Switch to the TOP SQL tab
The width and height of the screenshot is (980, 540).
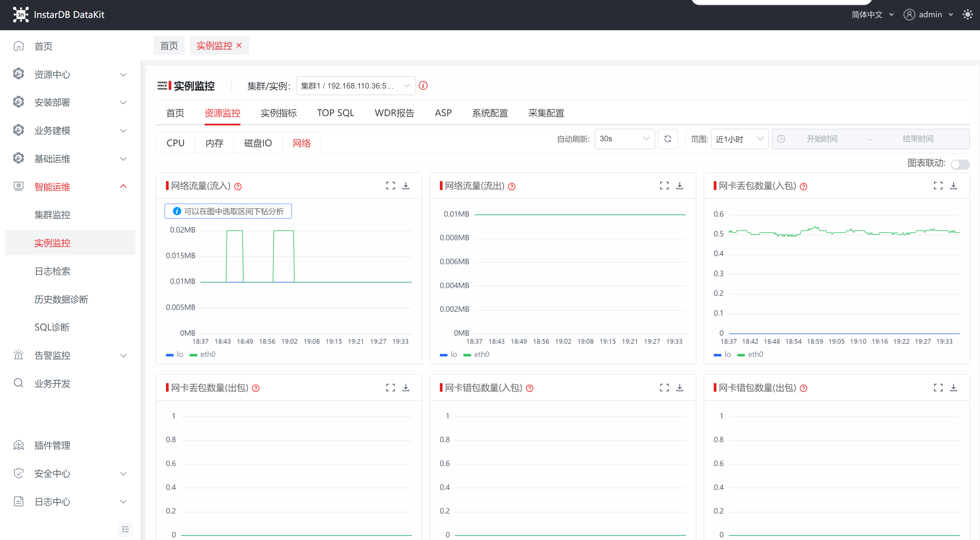click(336, 113)
